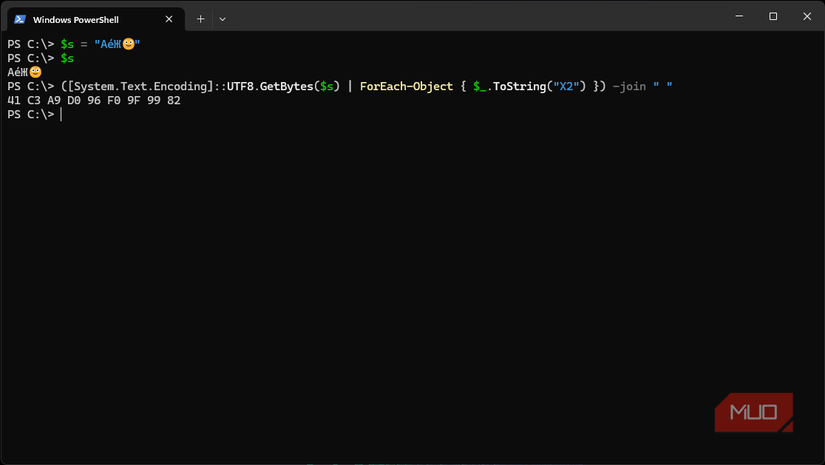Select the Windows PowerShell tab

tap(96, 19)
